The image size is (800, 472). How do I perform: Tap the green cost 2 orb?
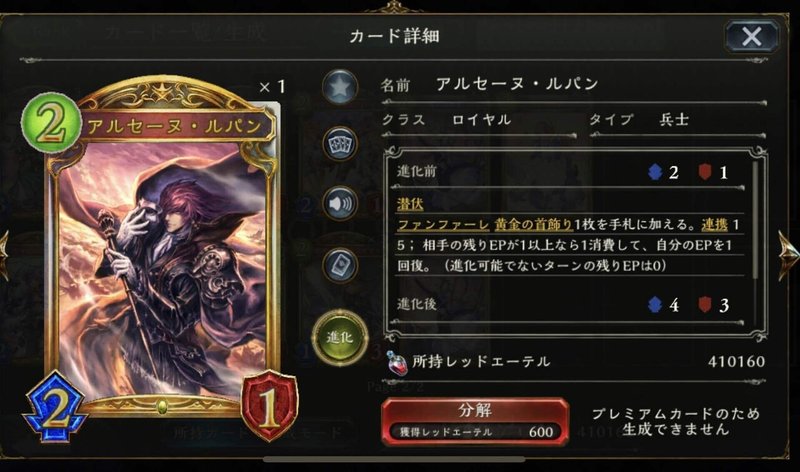pos(51,122)
